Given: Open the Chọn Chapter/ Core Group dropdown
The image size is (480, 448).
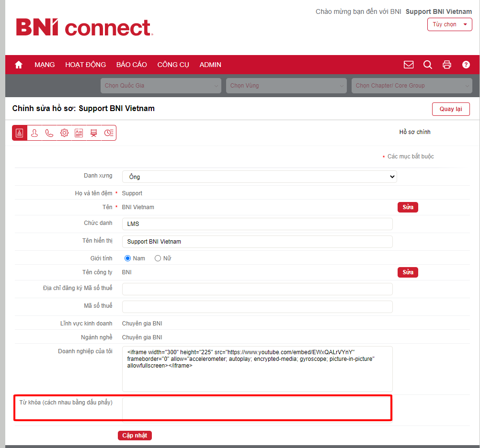Looking at the screenshot, I should 411,86.
